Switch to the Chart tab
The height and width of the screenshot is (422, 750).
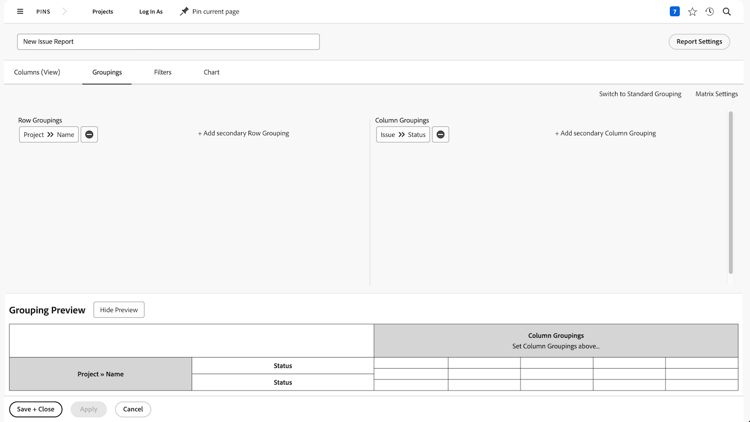click(211, 72)
